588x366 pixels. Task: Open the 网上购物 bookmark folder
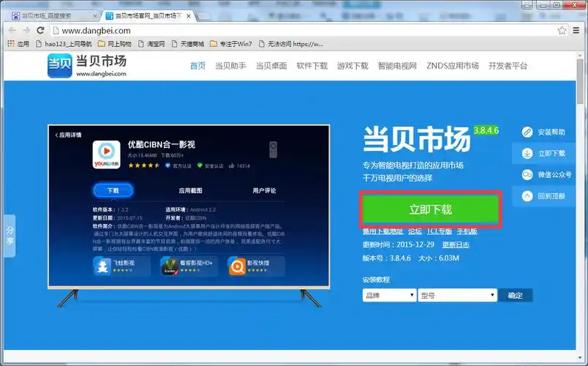[114, 44]
